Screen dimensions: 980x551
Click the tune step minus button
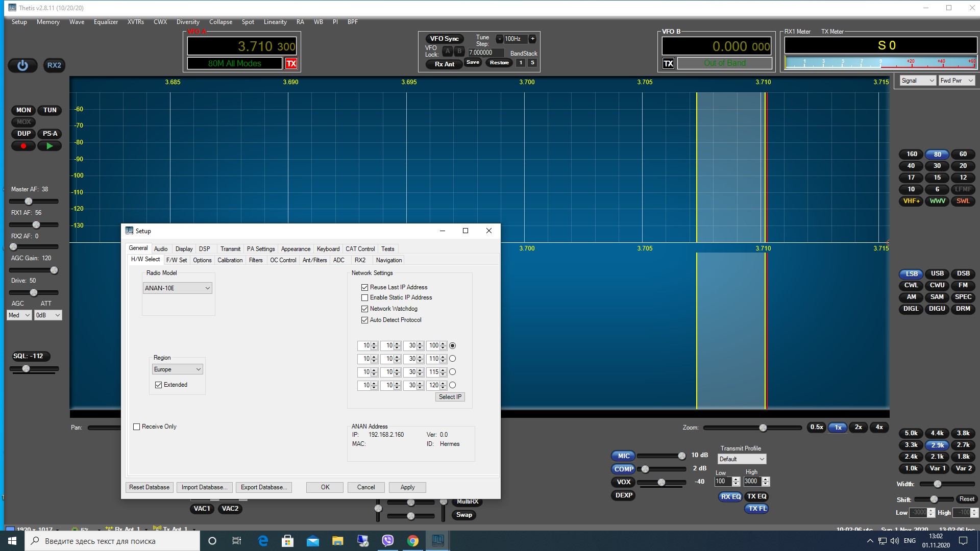coord(500,39)
